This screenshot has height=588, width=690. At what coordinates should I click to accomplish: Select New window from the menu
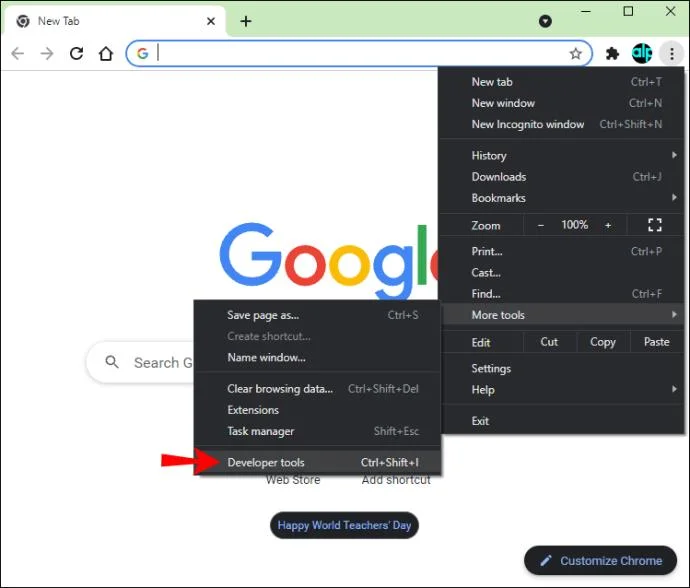pos(562,103)
